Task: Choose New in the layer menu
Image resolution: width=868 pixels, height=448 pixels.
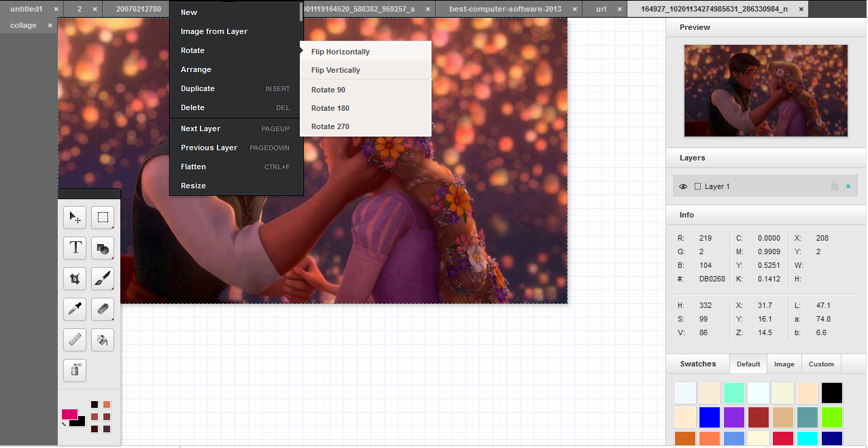Action: pos(236,12)
